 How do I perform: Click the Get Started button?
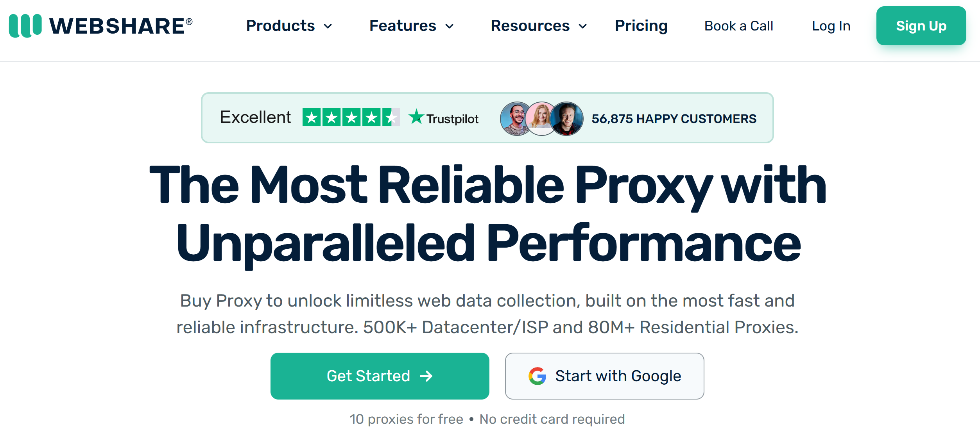pos(380,376)
